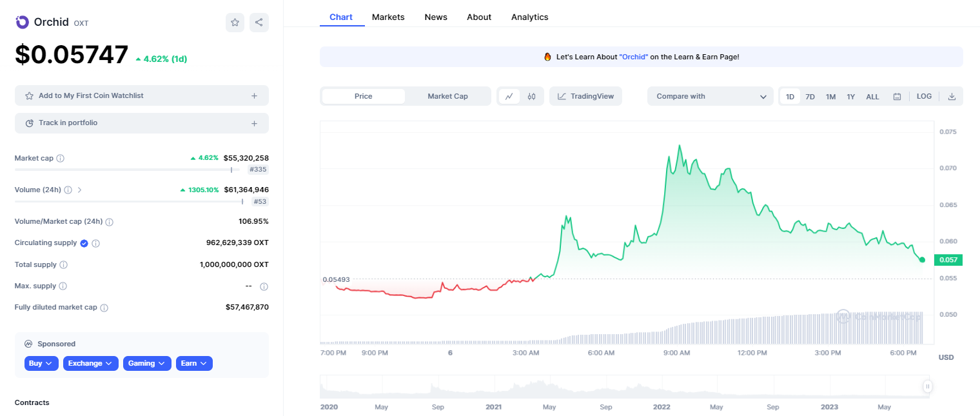Expand the Gaming sponsored dropdown

147,364
